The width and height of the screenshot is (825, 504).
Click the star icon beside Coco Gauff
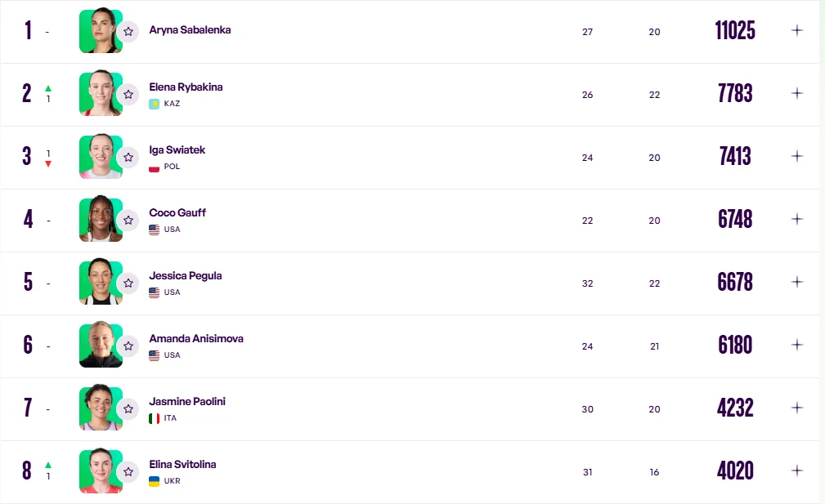coord(128,220)
